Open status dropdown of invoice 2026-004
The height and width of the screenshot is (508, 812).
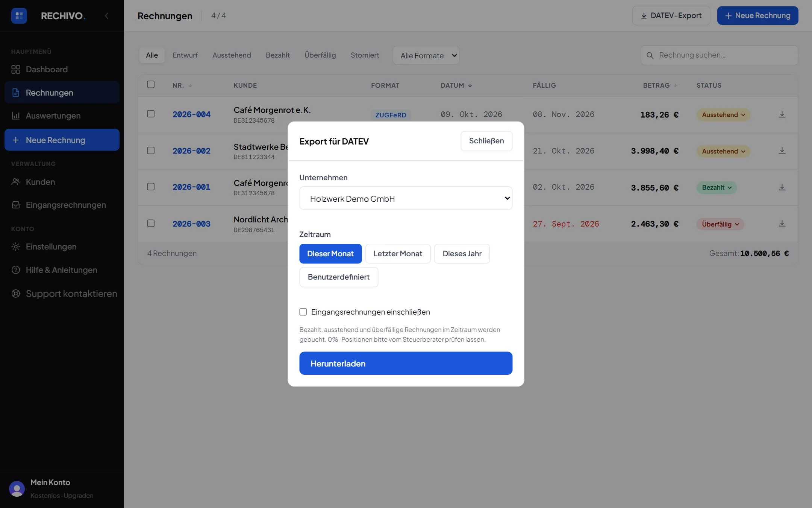723,115
